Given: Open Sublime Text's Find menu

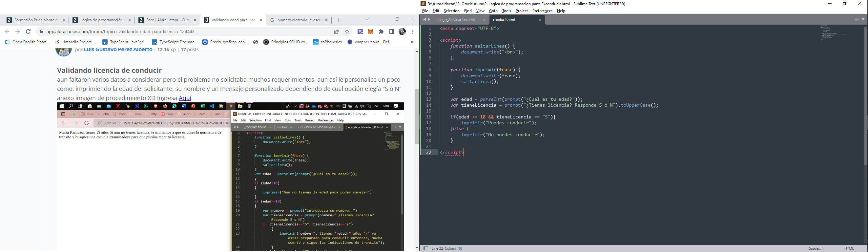Looking at the screenshot, I should click(468, 11).
